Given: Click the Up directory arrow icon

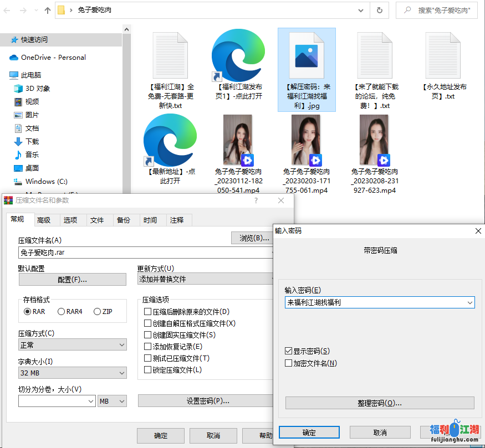Looking at the screenshot, I should click(x=47, y=10).
